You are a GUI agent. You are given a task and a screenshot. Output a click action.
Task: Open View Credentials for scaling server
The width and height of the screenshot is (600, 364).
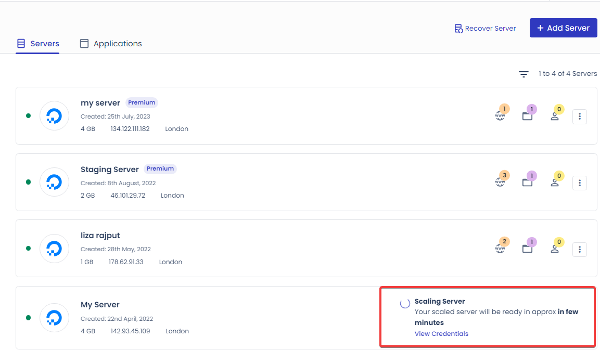441,334
